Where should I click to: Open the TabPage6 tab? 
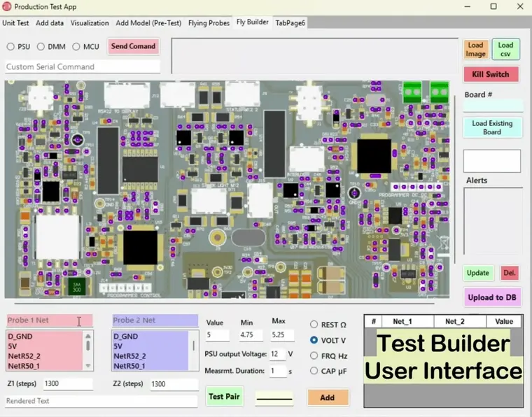pyautogui.click(x=290, y=23)
